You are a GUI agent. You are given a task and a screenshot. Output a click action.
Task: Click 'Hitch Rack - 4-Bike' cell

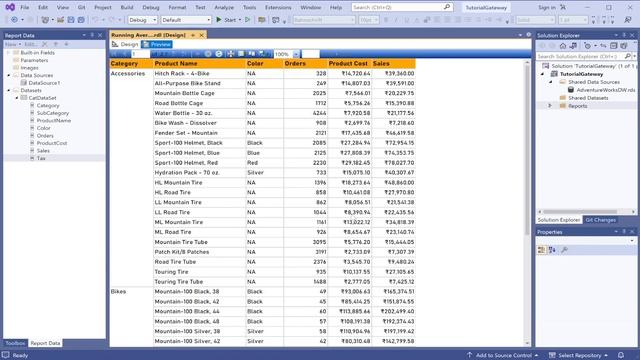click(199, 73)
